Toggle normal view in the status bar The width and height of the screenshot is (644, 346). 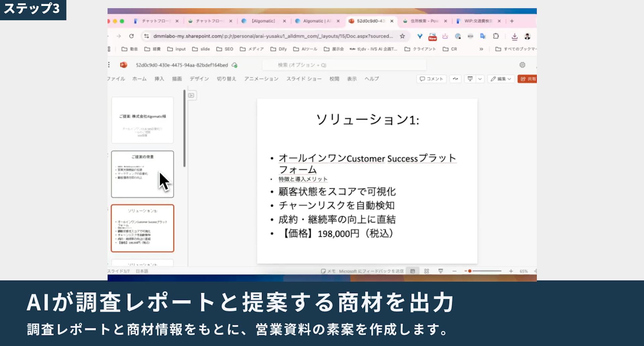click(413, 271)
